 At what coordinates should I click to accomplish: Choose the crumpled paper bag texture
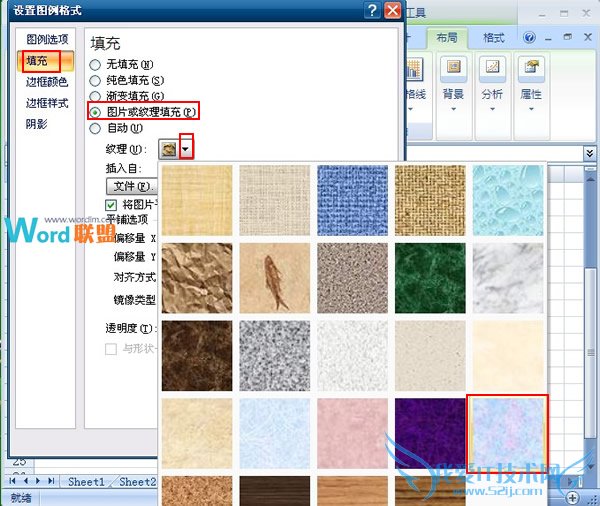[197, 278]
